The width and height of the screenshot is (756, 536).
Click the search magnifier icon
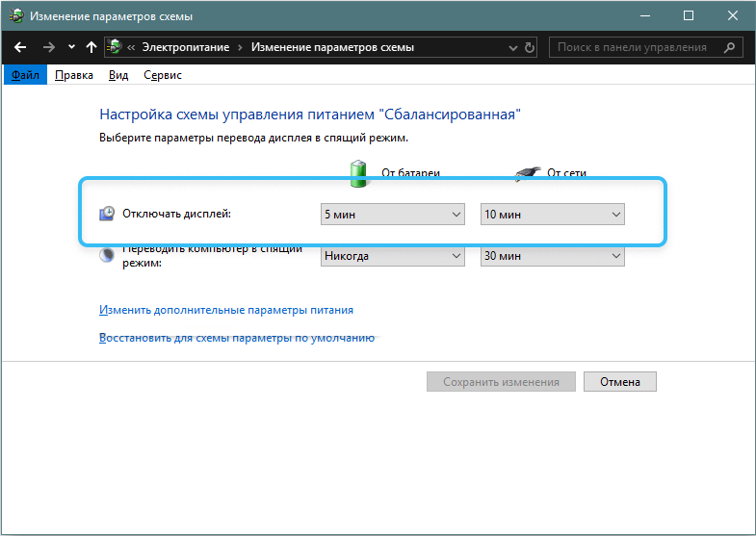click(729, 47)
